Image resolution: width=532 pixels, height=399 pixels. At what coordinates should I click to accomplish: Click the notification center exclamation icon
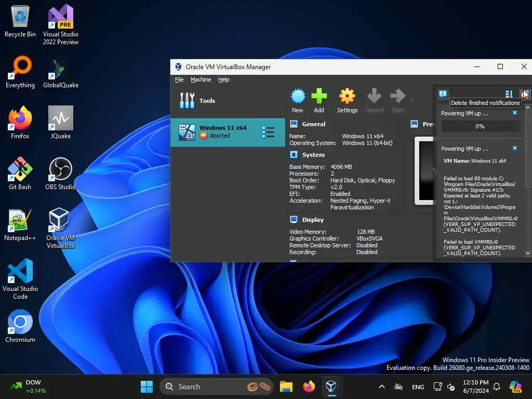[x=443, y=94]
